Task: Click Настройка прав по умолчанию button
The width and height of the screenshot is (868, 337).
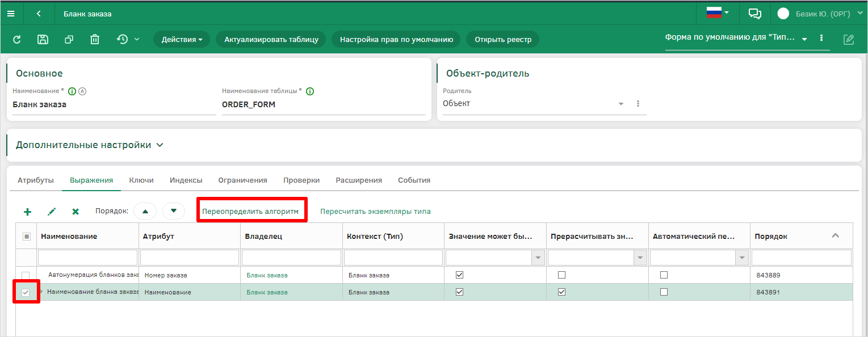Action: (396, 39)
